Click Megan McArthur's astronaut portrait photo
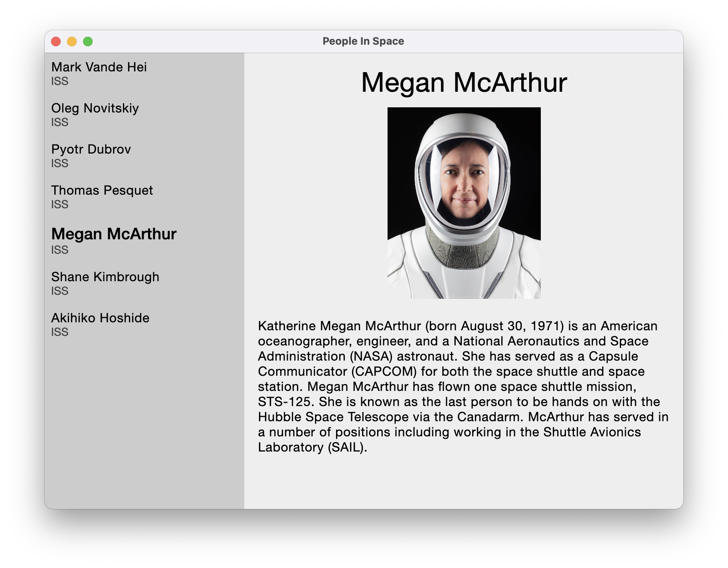This screenshot has height=568, width=728. 464,203
